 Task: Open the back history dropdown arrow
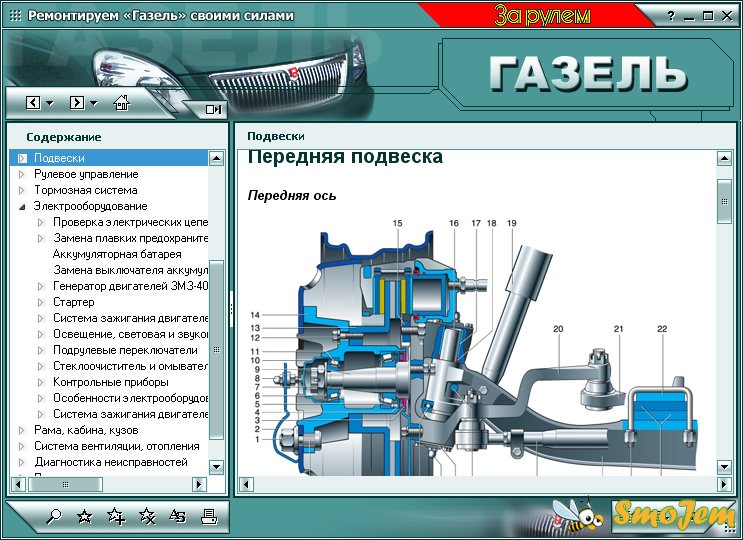49,103
